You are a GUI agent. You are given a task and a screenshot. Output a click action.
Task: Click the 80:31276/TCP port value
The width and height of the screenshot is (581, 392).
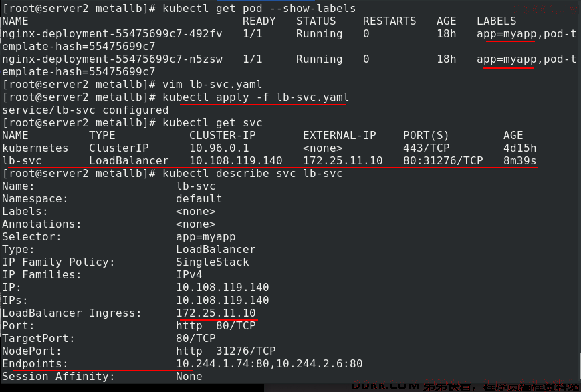click(443, 161)
